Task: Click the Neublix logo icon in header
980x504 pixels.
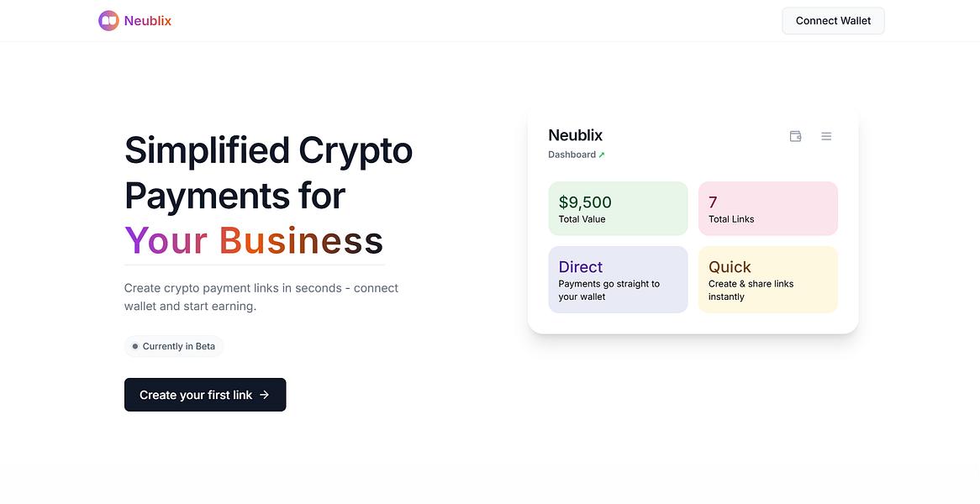Action: point(108,21)
